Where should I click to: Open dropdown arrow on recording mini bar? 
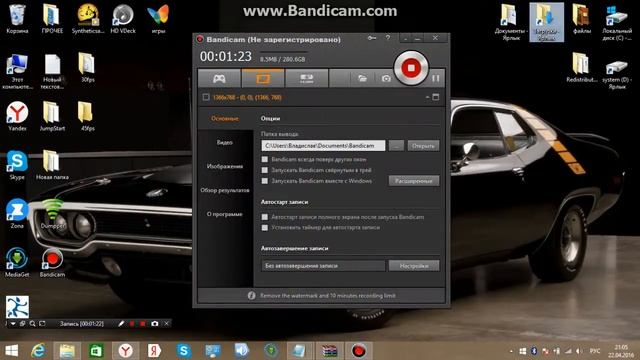[13, 324]
